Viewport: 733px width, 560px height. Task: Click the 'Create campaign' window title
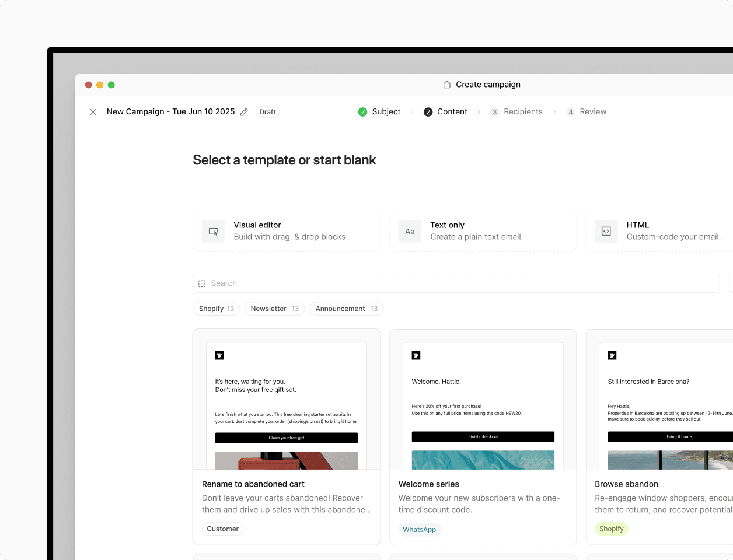488,85
